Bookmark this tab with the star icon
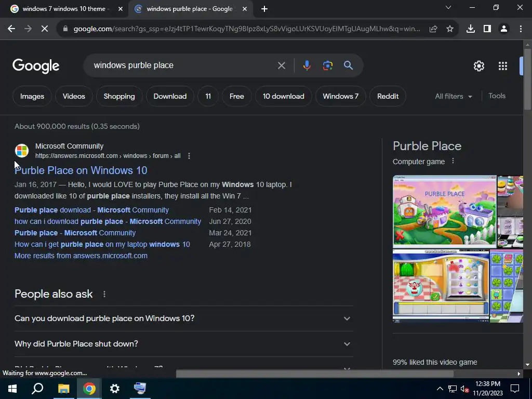Image resolution: width=532 pixels, height=399 pixels. [450, 29]
